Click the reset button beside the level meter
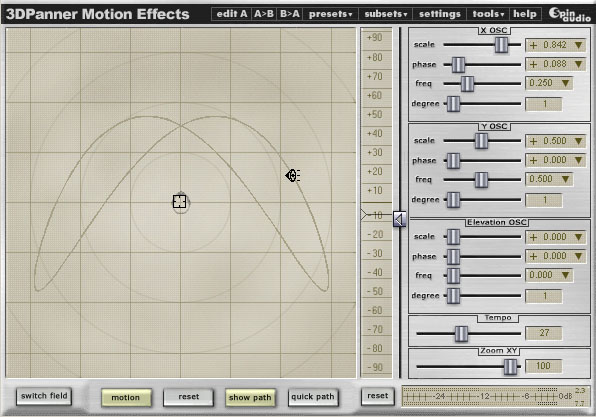This screenshot has width=596, height=417. point(377,396)
